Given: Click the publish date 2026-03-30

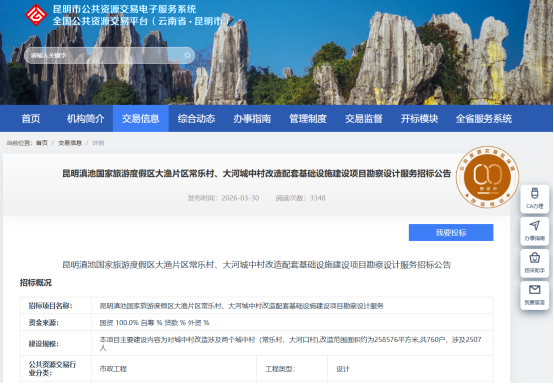Looking at the screenshot, I should click(x=240, y=198).
